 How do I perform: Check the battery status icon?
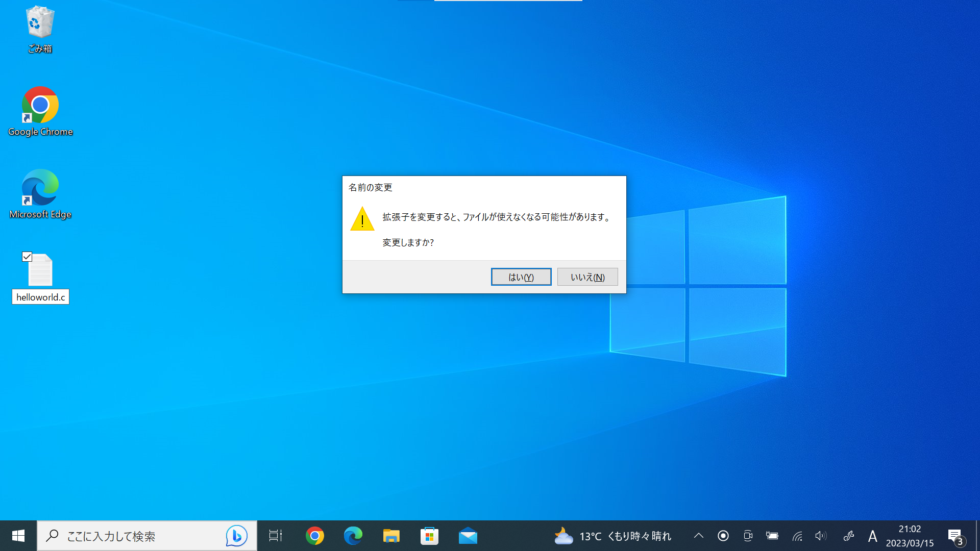tap(772, 536)
